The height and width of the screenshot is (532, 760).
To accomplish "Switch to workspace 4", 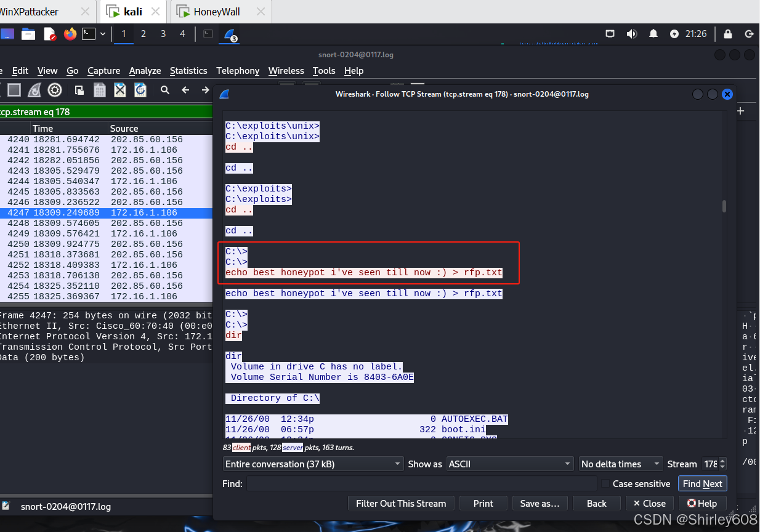I will (182, 34).
